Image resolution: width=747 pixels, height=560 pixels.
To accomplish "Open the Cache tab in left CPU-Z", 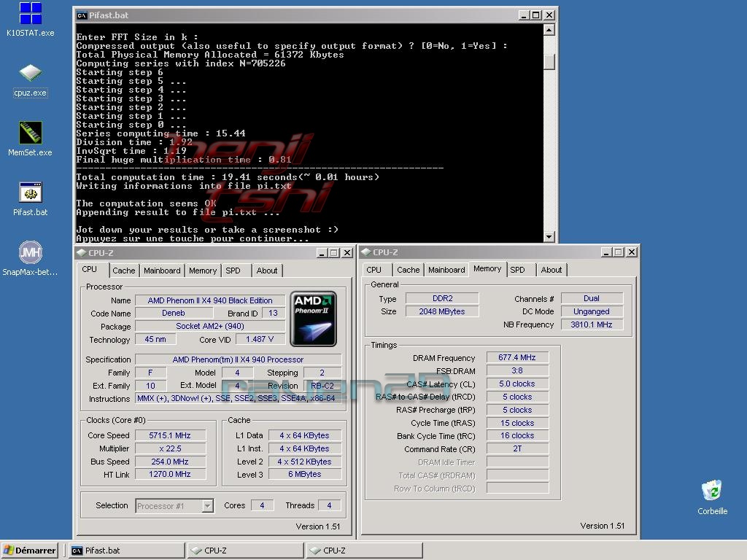I will (x=124, y=271).
